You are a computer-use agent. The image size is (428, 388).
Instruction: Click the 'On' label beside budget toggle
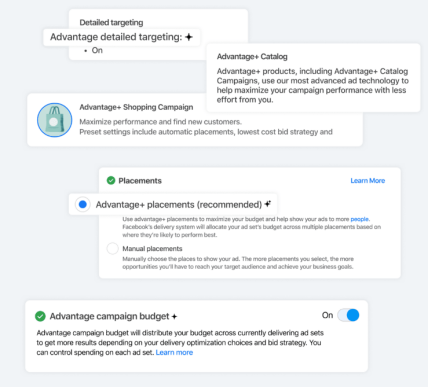(327, 315)
